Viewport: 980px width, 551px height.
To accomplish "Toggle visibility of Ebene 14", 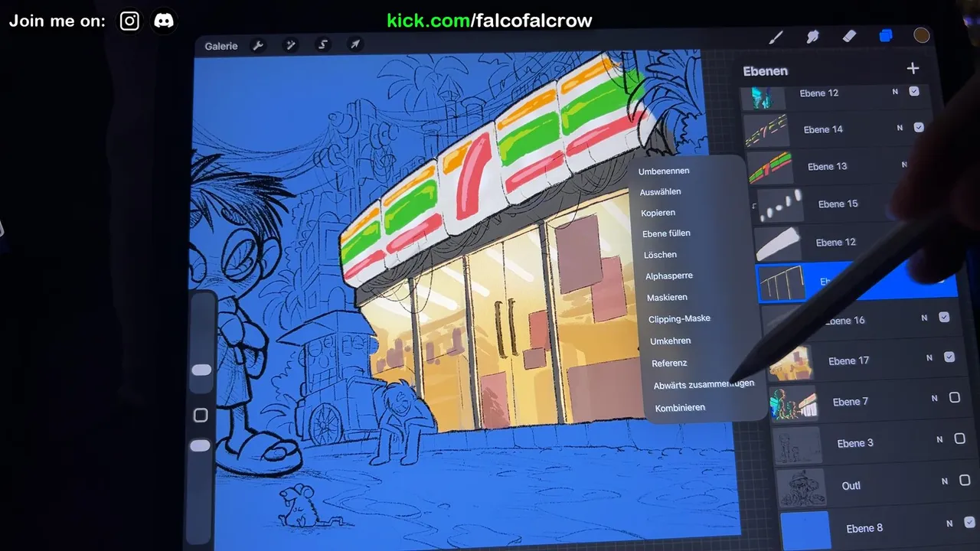I will point(919,127).
